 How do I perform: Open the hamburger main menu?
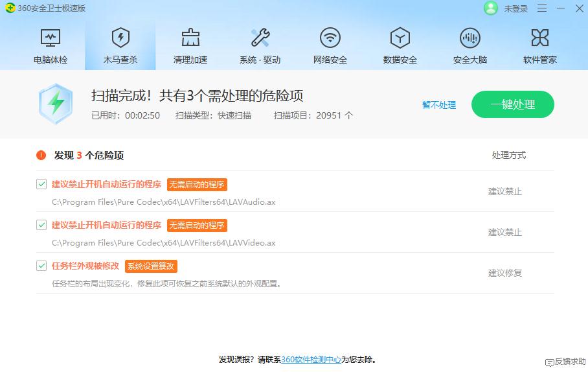542,8
